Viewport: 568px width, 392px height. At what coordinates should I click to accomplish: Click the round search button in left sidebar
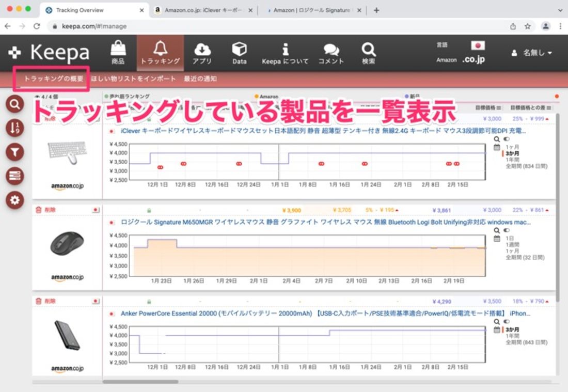pyautogui.click(x=15, y=104)
